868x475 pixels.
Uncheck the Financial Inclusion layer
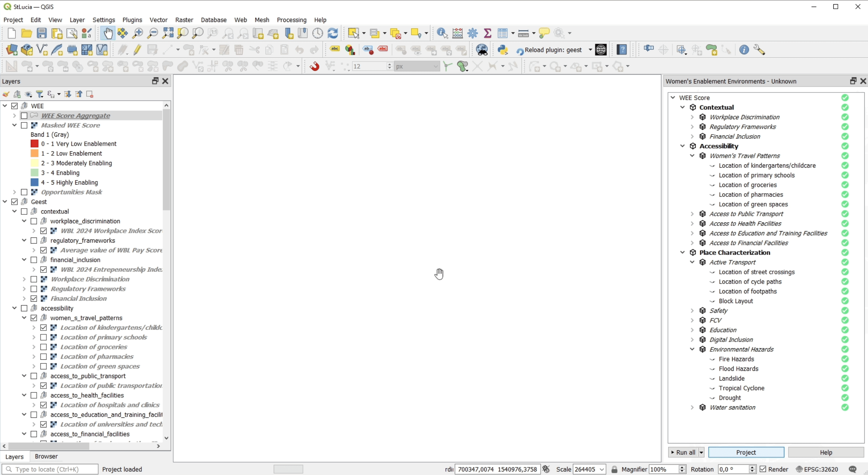(34, 299)
